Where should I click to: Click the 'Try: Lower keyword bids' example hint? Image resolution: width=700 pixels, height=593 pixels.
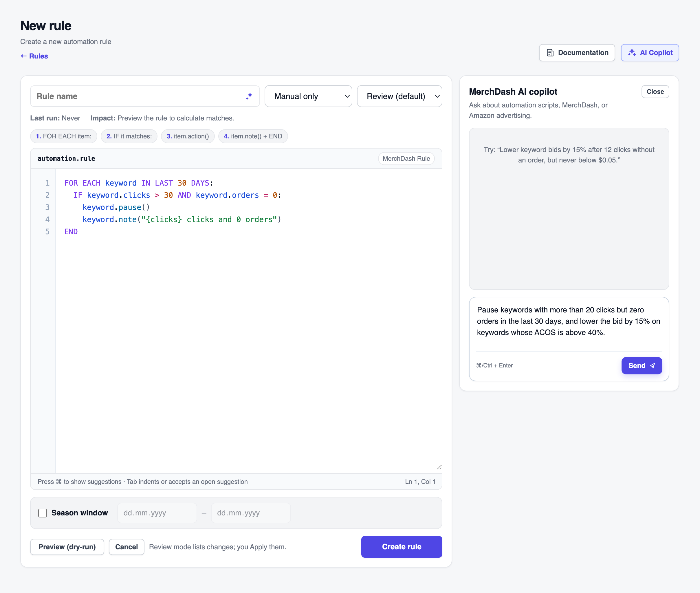click(569, 155)
